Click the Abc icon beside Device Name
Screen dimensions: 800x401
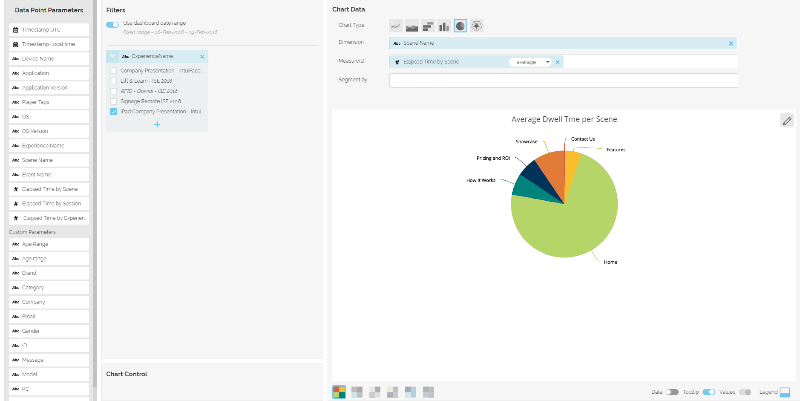[15, 59]
